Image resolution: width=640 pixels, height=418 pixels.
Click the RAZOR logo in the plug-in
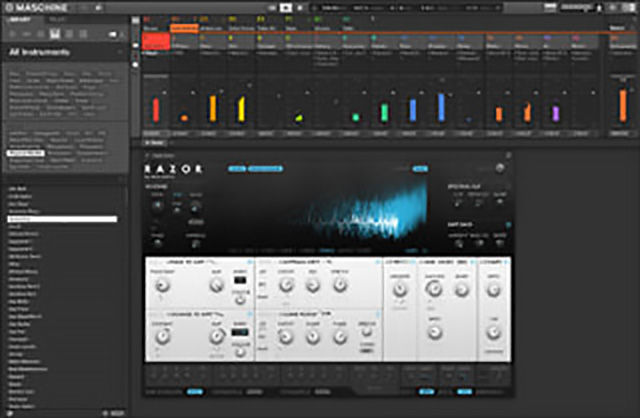175,169
